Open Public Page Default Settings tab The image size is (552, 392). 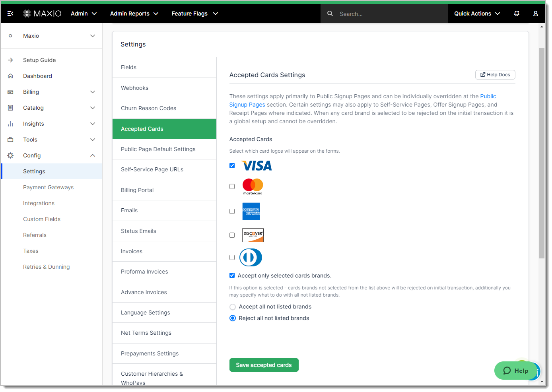158,149
